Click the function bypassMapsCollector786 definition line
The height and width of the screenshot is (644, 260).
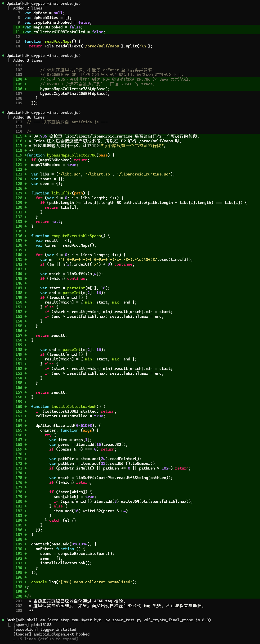click(x=71, y=155)
